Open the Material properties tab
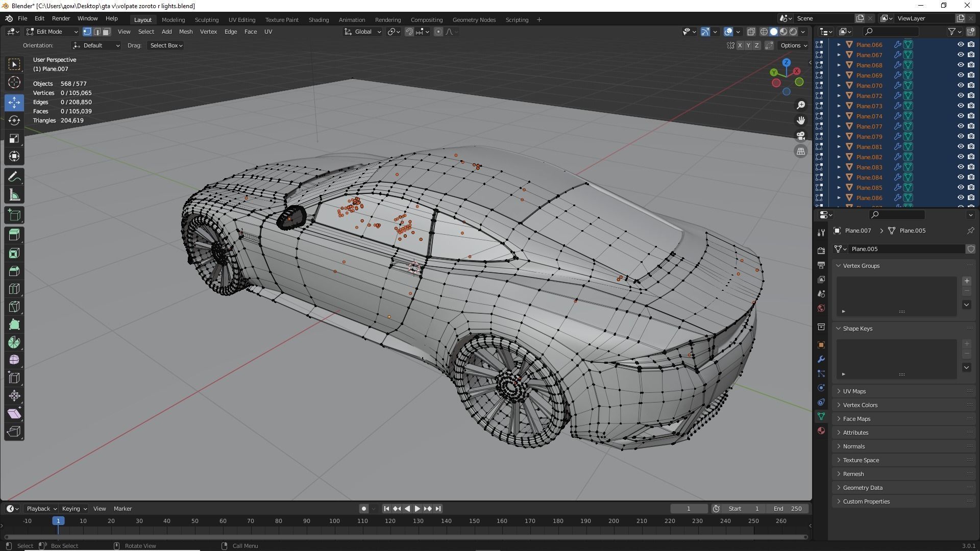The image size is (980, 551). (821, 431)
